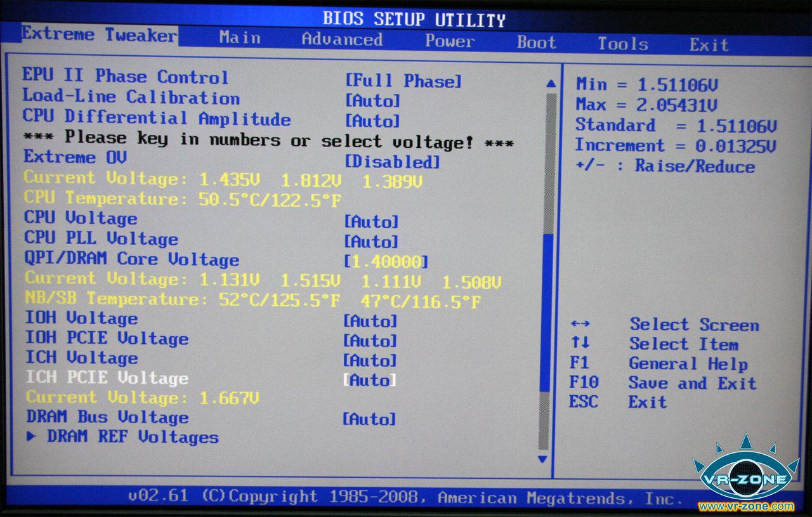Select the CPU PLL Voltage label

(x=101, y=239)
